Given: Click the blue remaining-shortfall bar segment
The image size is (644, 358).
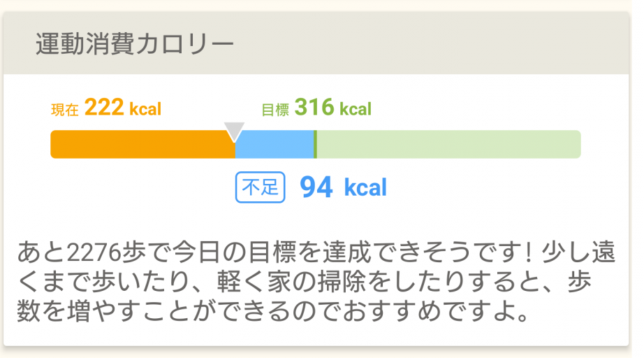Looking at the screenshot, I should (275, 144).
